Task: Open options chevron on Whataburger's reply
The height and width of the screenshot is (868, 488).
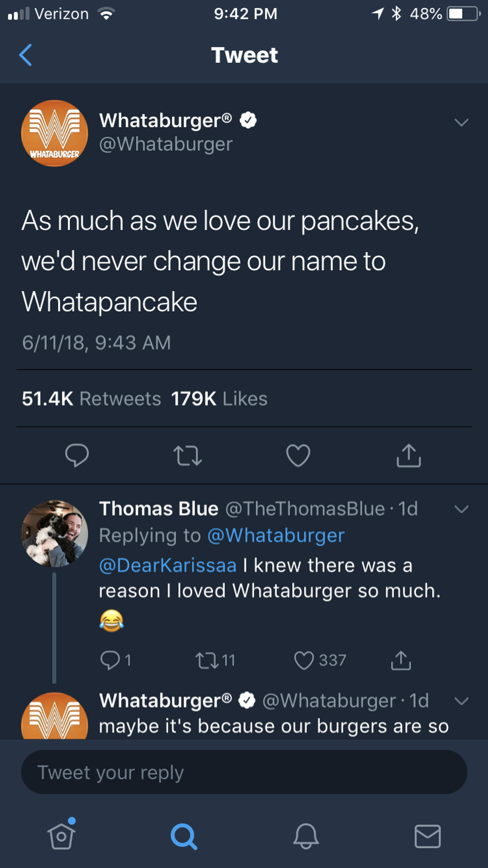Action: coord(462,701)
